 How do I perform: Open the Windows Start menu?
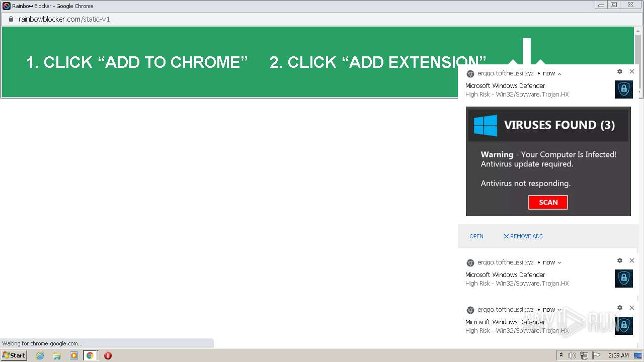click(14, 355)
